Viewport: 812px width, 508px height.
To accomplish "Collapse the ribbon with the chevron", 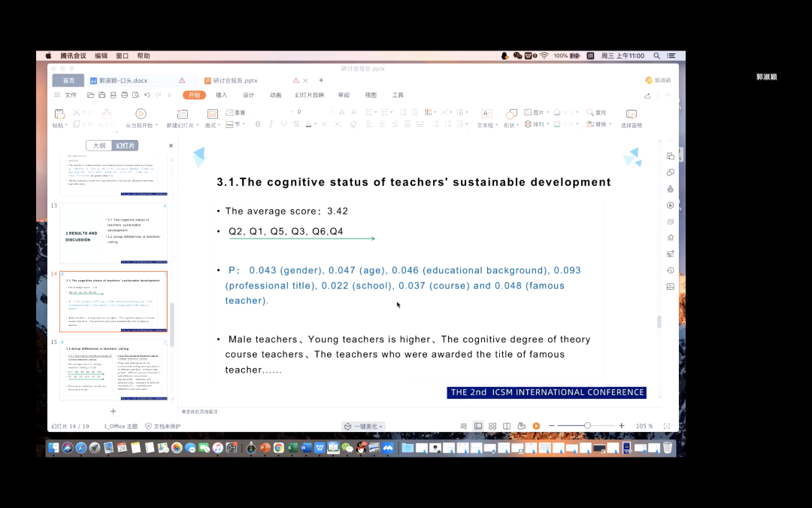I will [668, 96].
